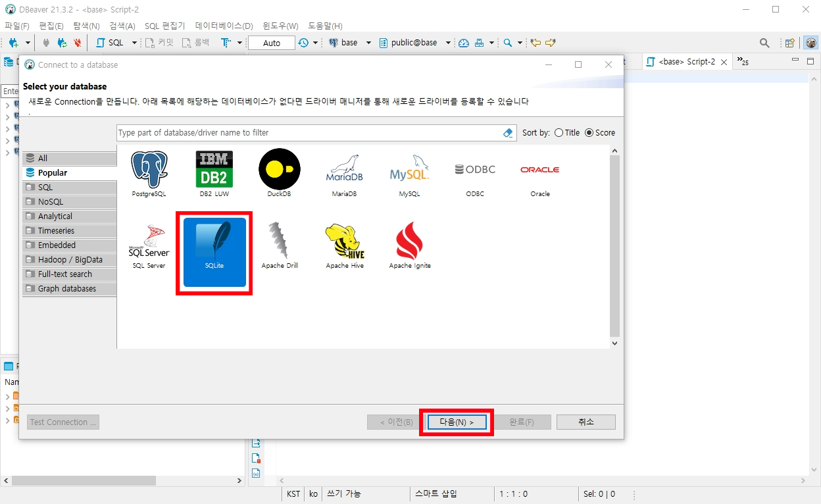This screenshot has width=821, height=504.
Task: Click the new connection plug icon
Action: pos(13,43)
